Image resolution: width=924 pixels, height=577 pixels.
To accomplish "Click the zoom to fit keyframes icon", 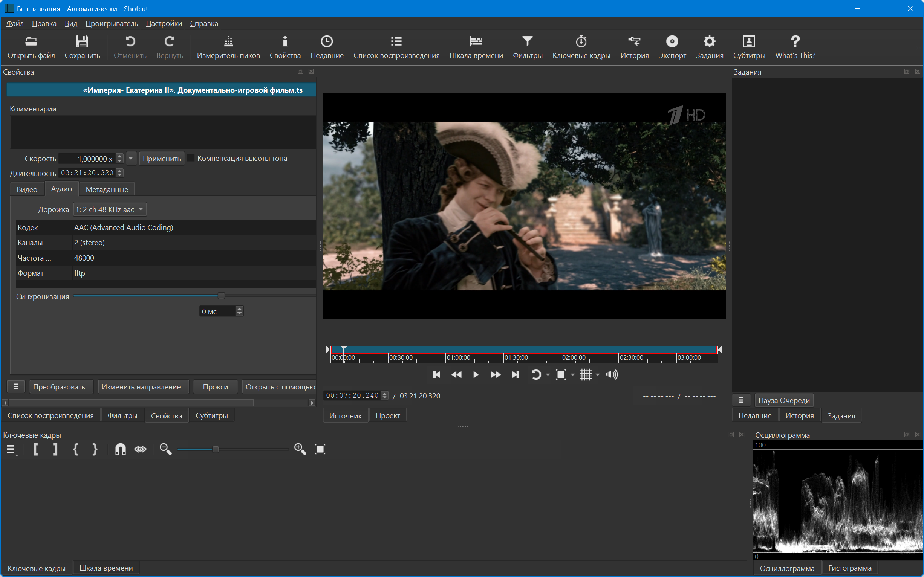I will tap(320, 449).
